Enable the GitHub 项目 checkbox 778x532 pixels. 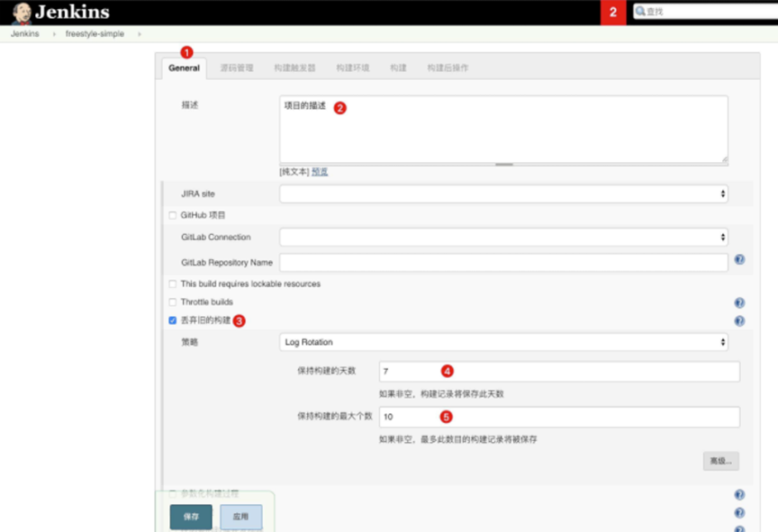click(173, 215)
